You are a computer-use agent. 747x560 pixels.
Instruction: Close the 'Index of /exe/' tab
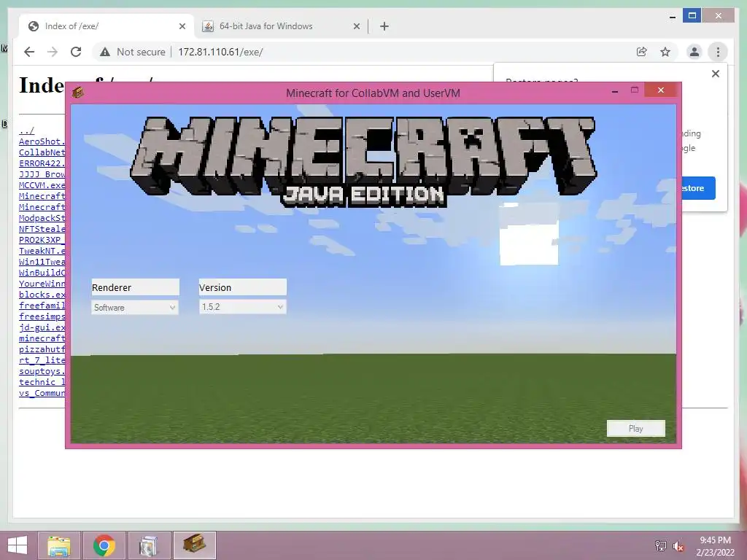click(x=182, y=26)
